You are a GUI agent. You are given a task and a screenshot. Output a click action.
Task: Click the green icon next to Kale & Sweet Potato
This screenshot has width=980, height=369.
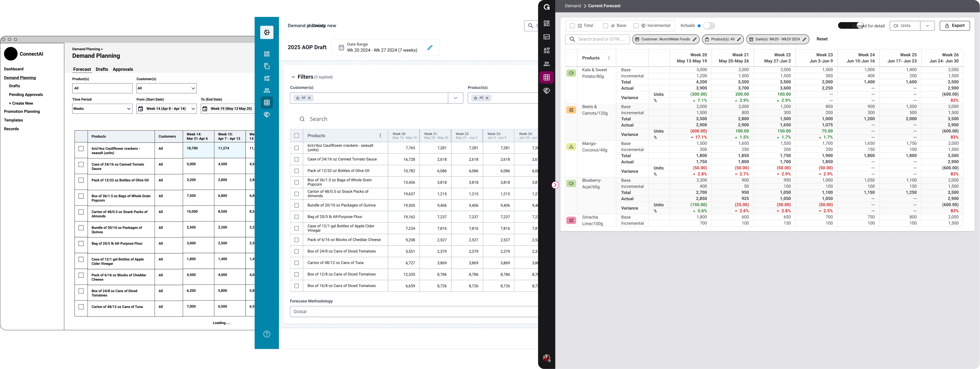571,73
